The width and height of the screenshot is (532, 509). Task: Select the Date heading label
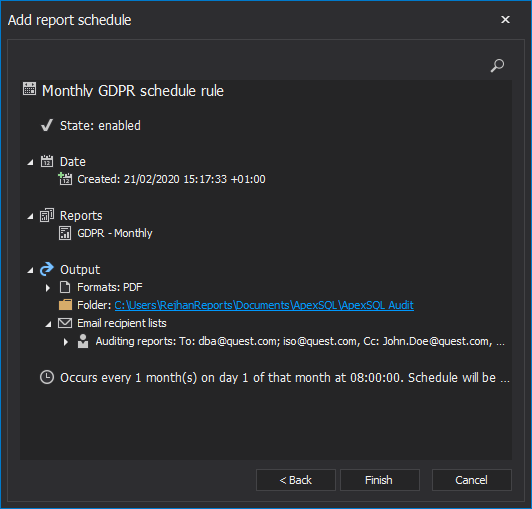coord(73,162)
